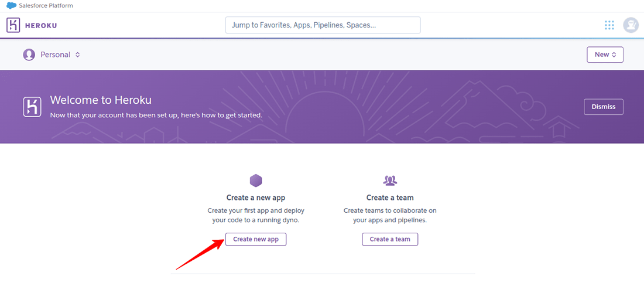Viewport: 644px width, 296px height.
Task: Click 'Create teams to collaborate on' description
Action: click(x=390, y=216)
